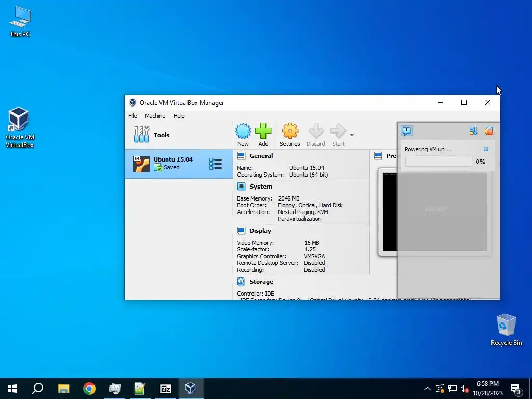532x399 pixels.
Task: Click the System section chip icon
Action: point(241,187)
